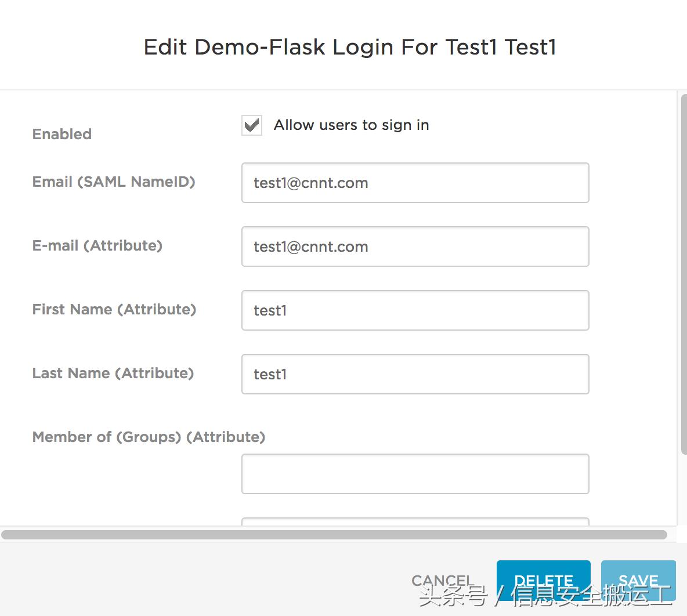
Task: Click the vertical scrollbar on the right edge
Action: click(684, 273)
